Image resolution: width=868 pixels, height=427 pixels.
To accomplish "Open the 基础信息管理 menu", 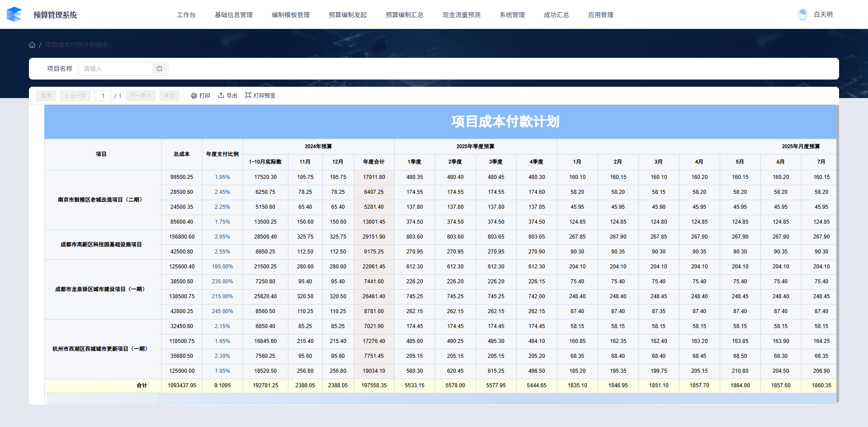I will click(x=234, y=15).
